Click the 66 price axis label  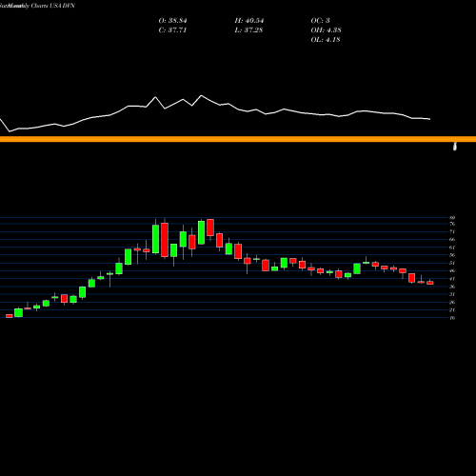point(452,239)
